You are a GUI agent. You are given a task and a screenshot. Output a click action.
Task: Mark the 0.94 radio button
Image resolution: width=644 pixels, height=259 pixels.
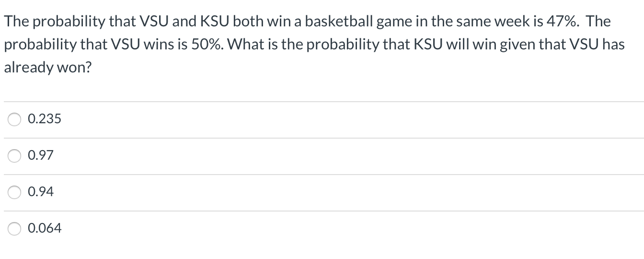click(14, 192)
